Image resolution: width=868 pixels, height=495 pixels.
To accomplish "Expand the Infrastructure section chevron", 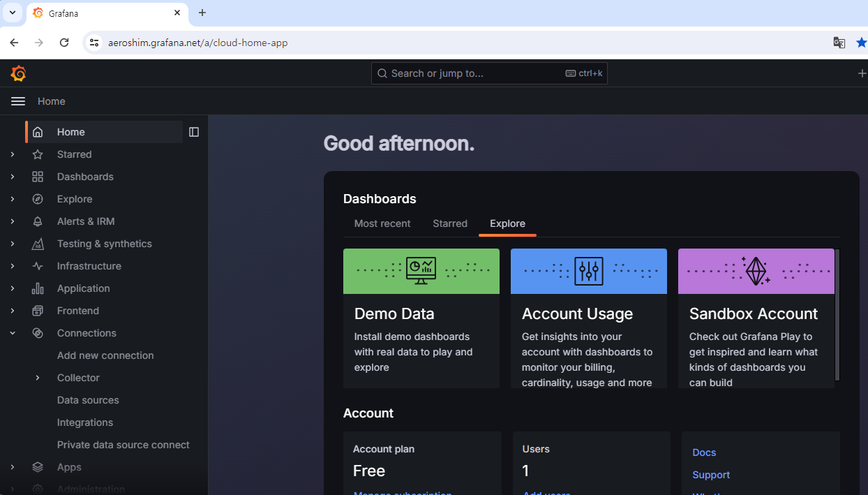I will pos(13,266).
